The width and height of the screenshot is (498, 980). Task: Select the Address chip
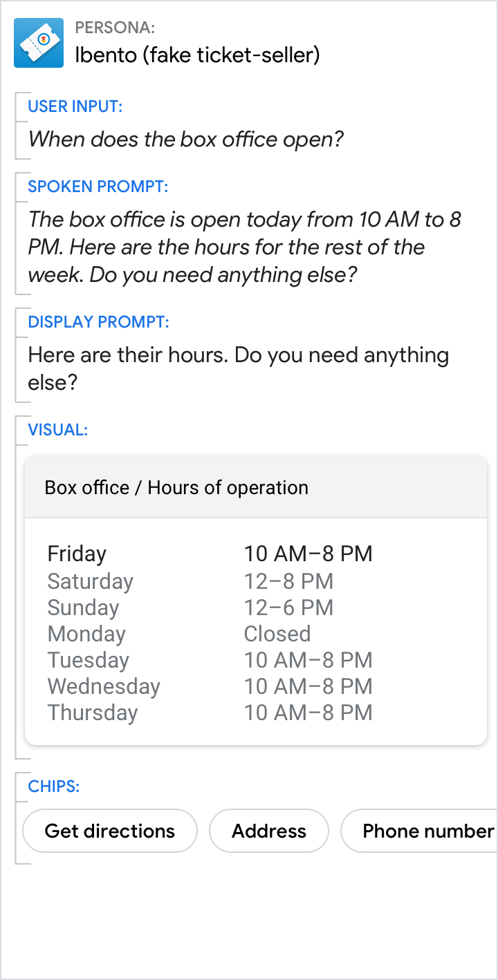(268, 831)
